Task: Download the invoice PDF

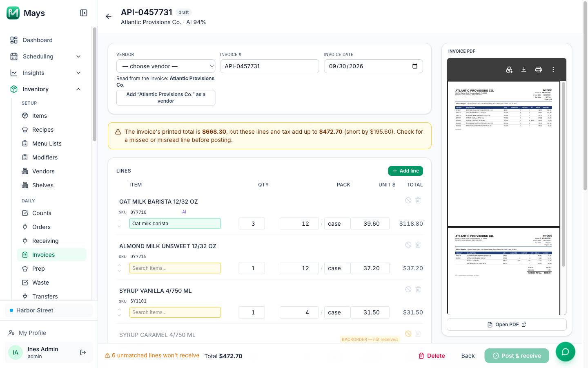Action: coord(524,70)
